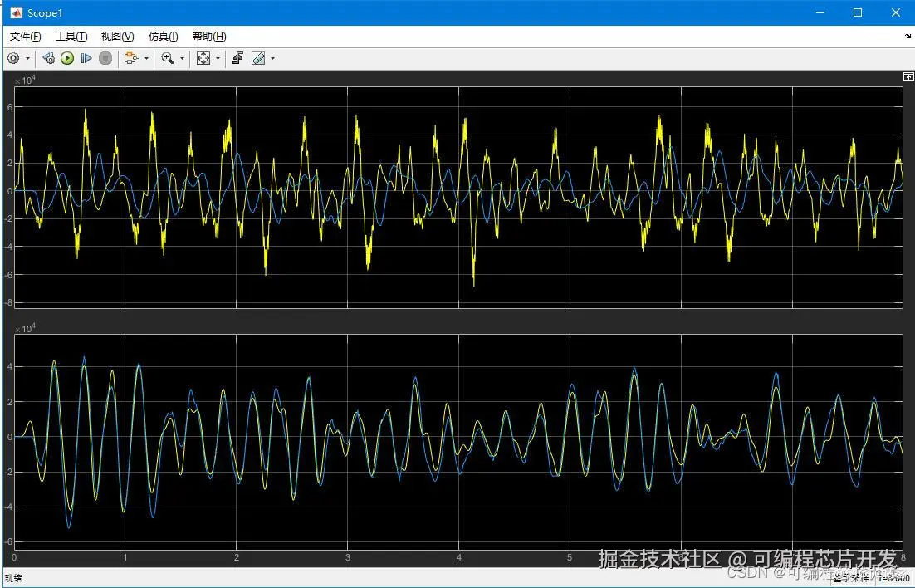Run the simulation with the green play button
Viewport: 915px width, 588px height.
point(67,58)
